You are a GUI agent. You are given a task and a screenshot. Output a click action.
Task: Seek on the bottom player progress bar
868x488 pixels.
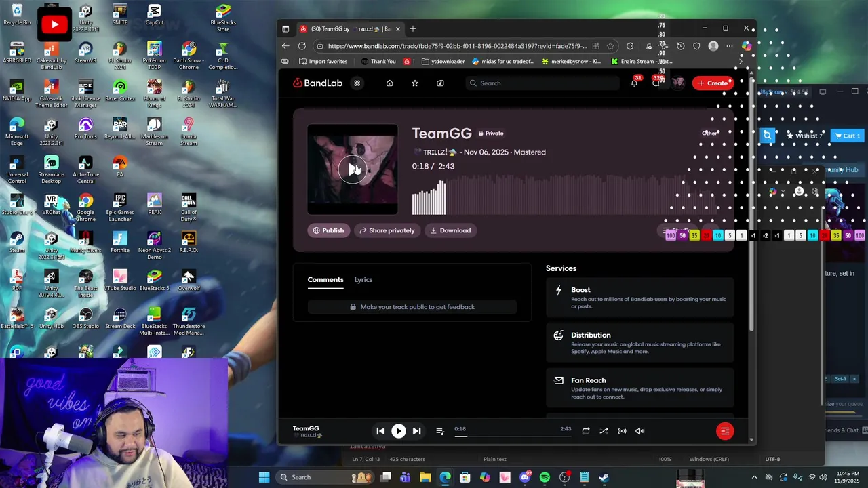pos(513,436)
